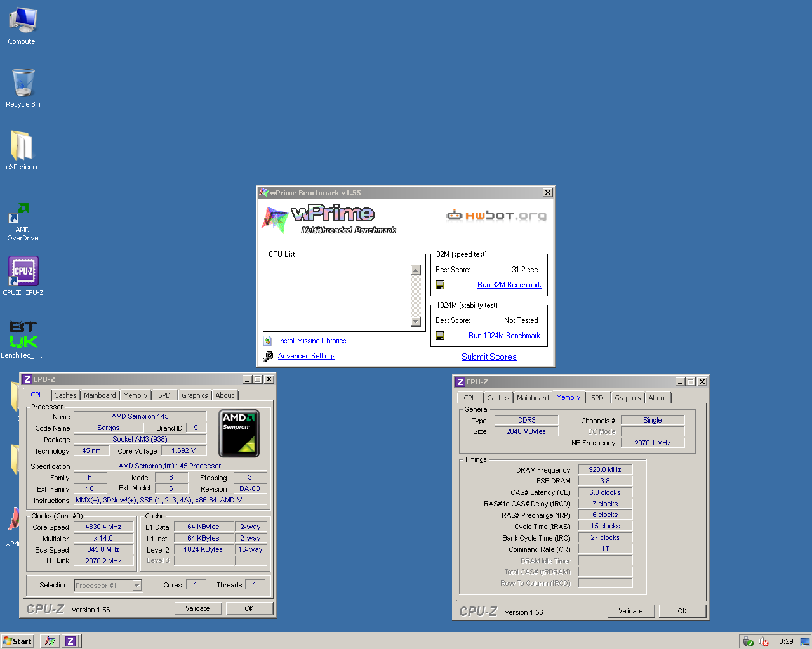The width and height of the screenshot is (812, 649).
Task: Click OK in right CPU-Z window
Action: 682,611
